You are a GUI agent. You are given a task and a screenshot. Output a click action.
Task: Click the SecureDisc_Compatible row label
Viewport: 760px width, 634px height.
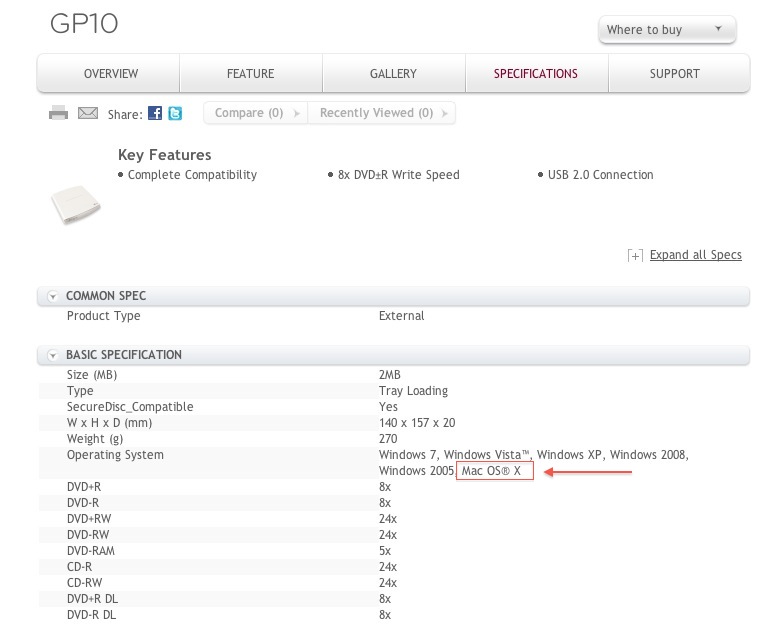tap(130, 407)
